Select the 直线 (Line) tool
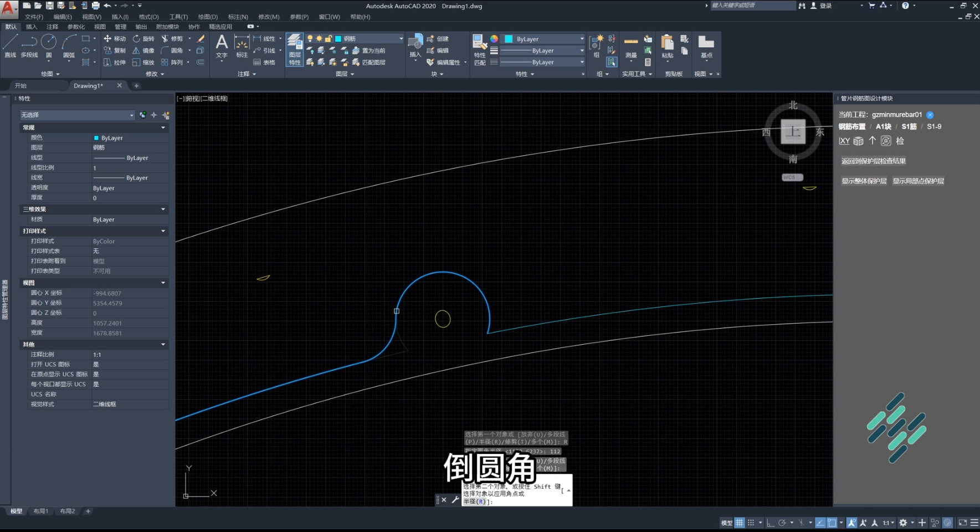This screenshot has width=980, height=532. coord(10,45)
